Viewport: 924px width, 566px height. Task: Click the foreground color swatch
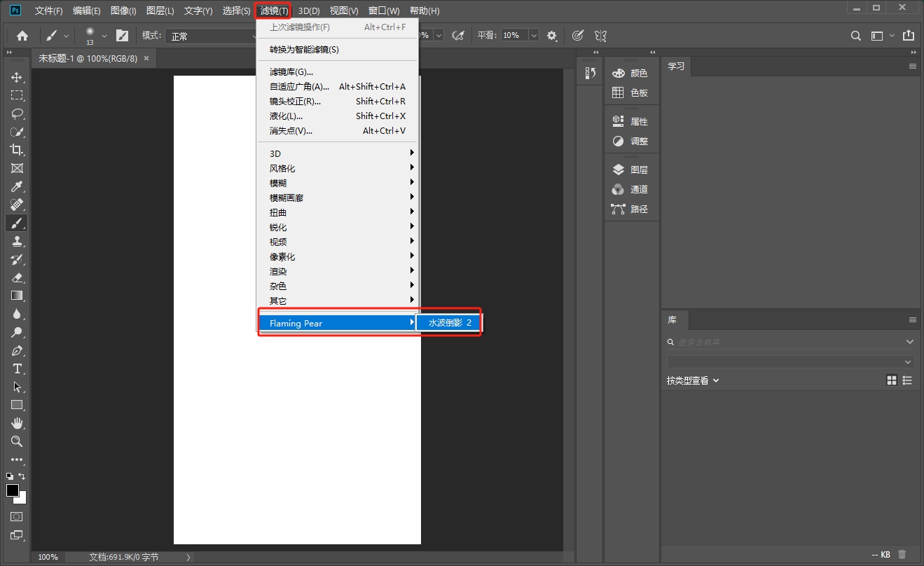coord(13,490)
